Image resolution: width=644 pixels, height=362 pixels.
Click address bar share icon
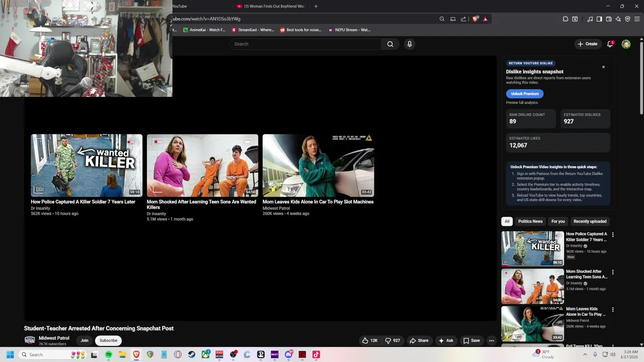[x=463, y=19]
